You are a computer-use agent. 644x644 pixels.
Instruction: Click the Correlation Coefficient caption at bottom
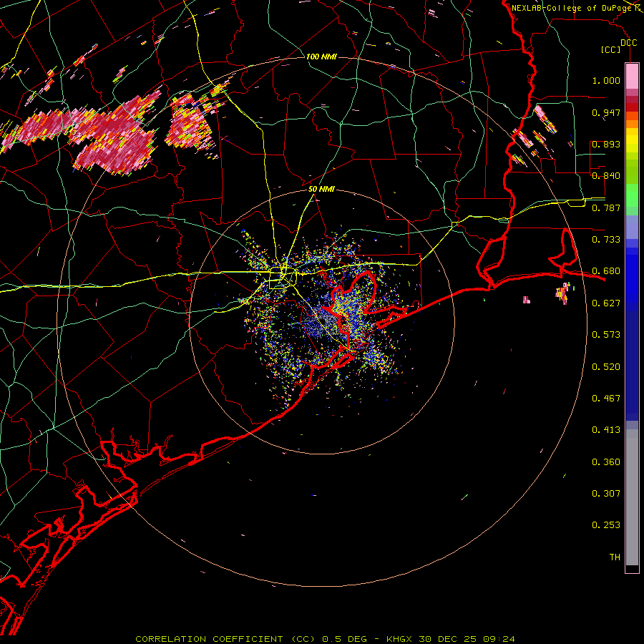click(x=325, y=639)
